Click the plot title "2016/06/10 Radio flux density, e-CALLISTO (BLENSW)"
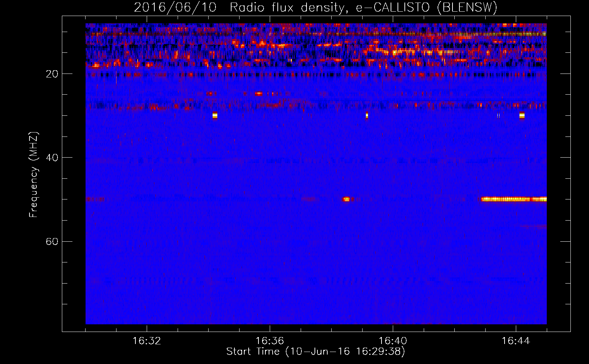Image resolution: width=589 pixels, height=364 pixels. click(316, 7)
